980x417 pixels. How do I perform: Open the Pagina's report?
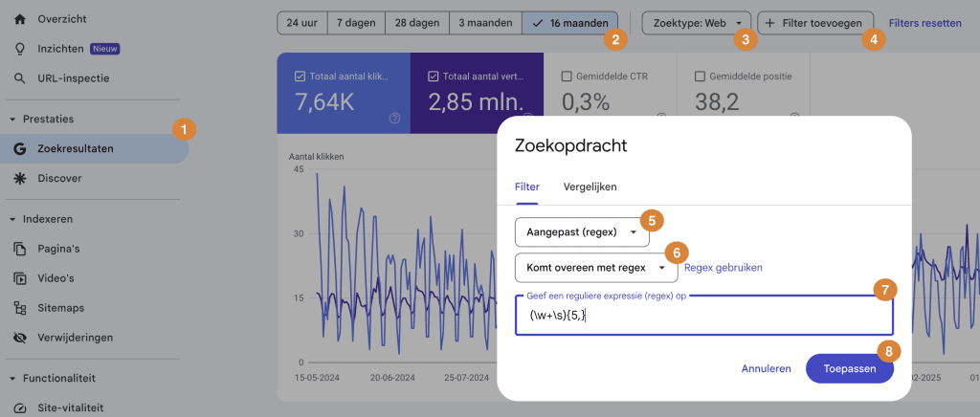pos(58,249)
